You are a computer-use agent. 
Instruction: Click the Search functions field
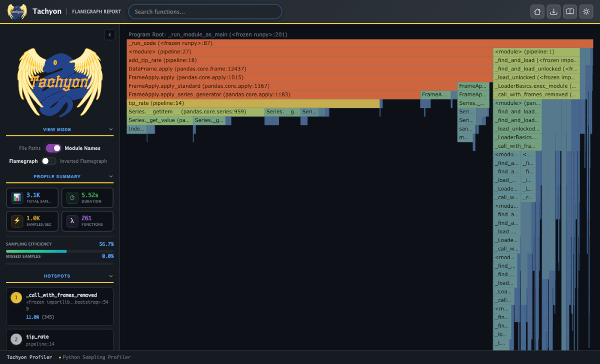point(205,11)
